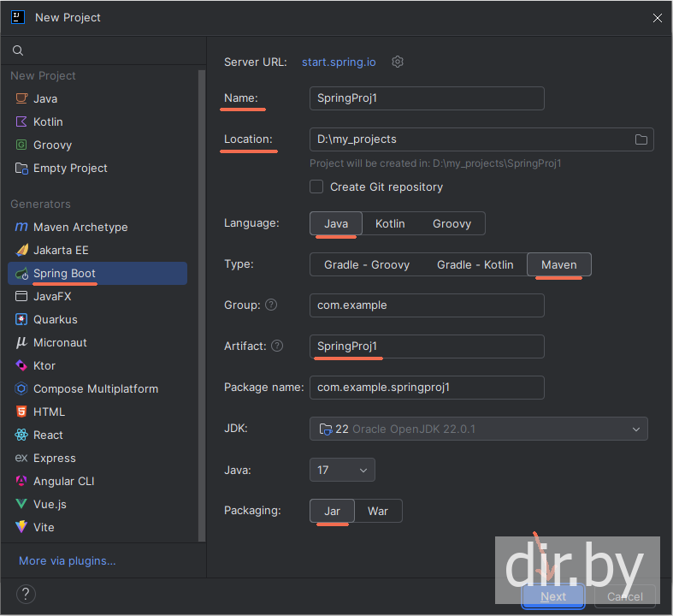
Task: Click the Group input field
Action: (427, 305)
